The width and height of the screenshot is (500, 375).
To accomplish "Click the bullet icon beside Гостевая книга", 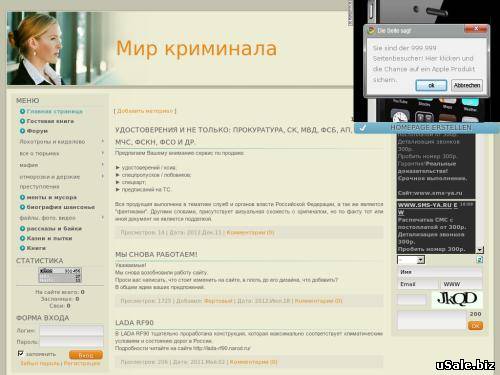I will (22, 121).
